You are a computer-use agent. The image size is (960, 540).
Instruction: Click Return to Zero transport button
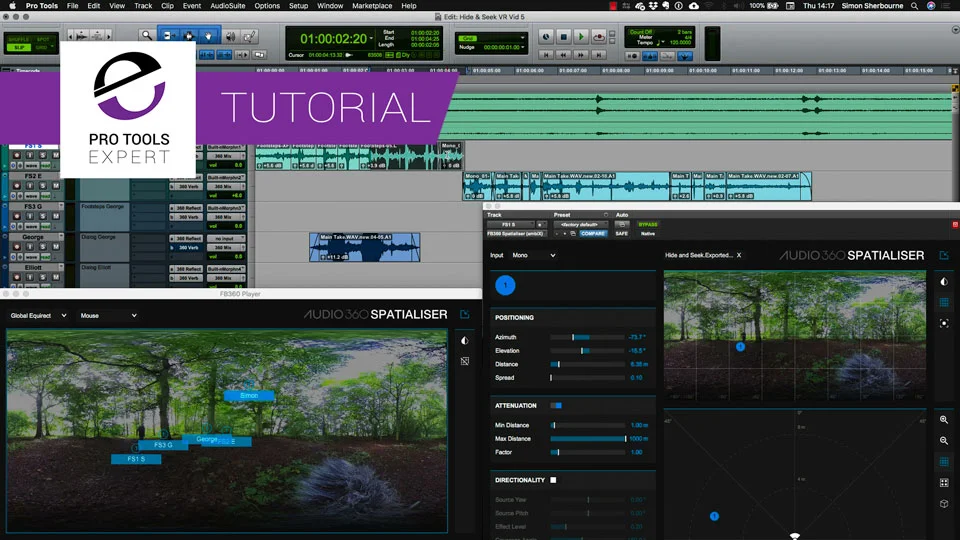point(546,55)
